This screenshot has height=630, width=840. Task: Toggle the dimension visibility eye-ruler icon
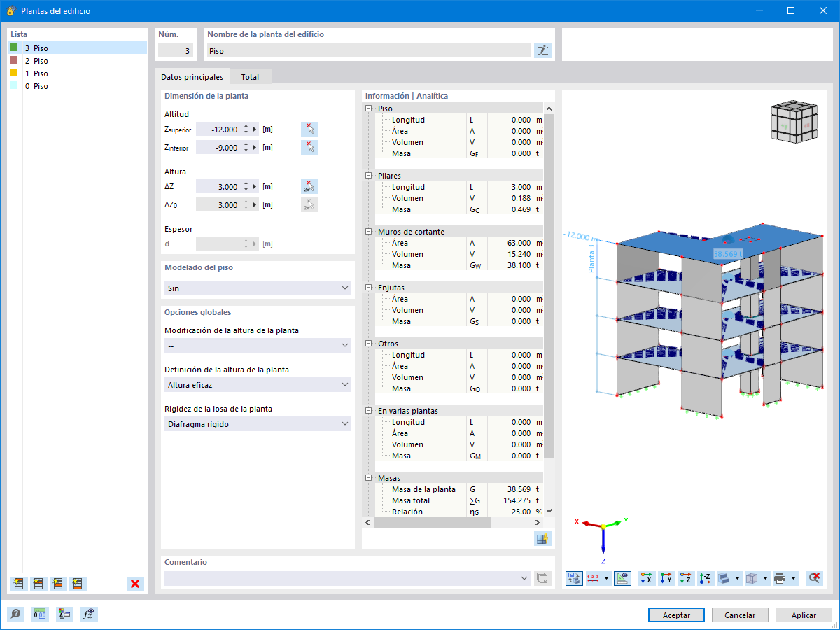tap(622, 578)
